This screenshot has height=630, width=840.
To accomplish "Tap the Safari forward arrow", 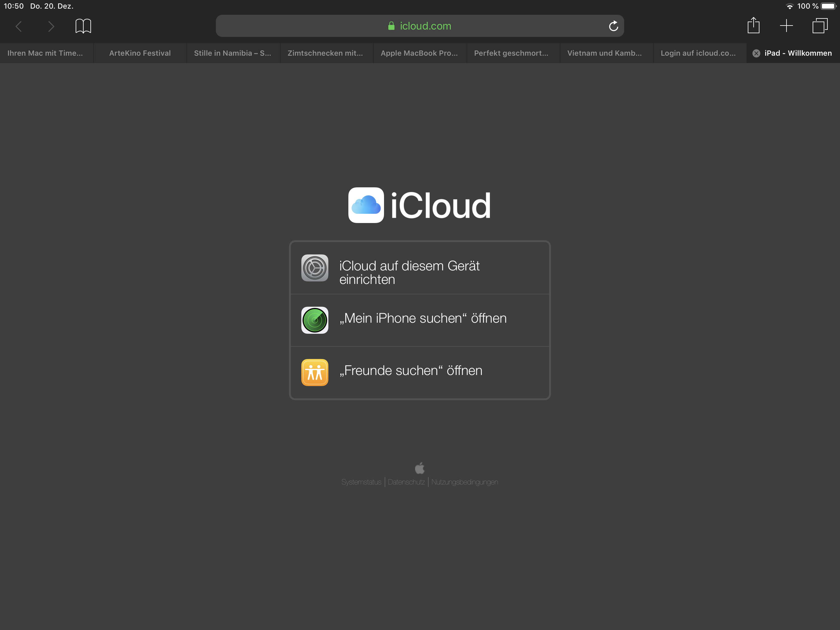I will coord(51,26).
